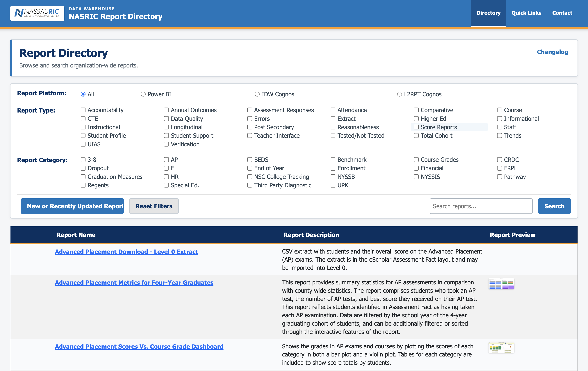Click the blue Search button

554,206
